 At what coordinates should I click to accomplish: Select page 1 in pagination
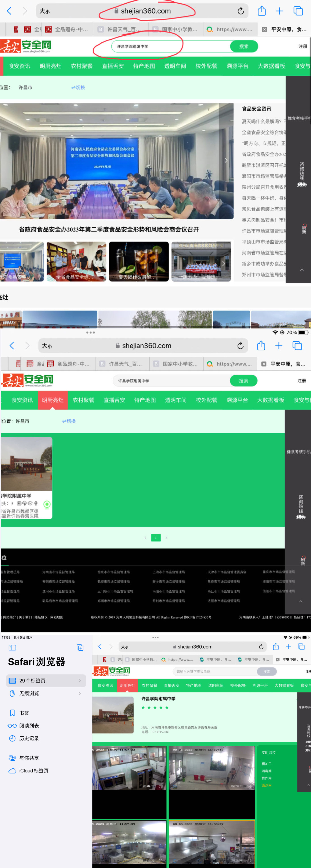click(156, 537)
